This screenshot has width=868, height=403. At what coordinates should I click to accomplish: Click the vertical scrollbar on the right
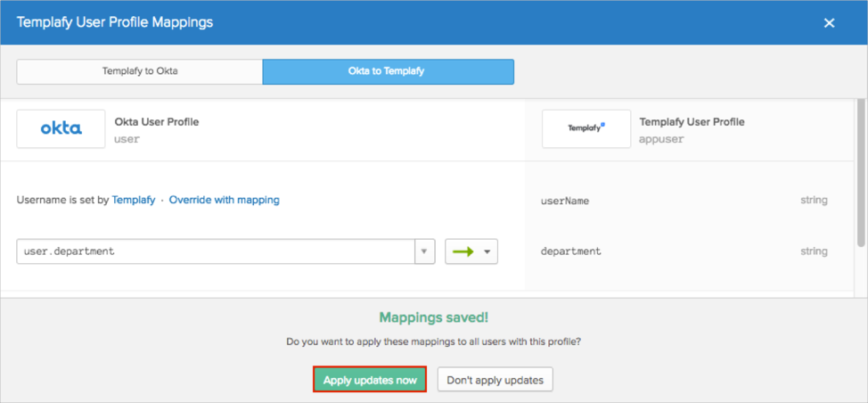coord(861,178)
